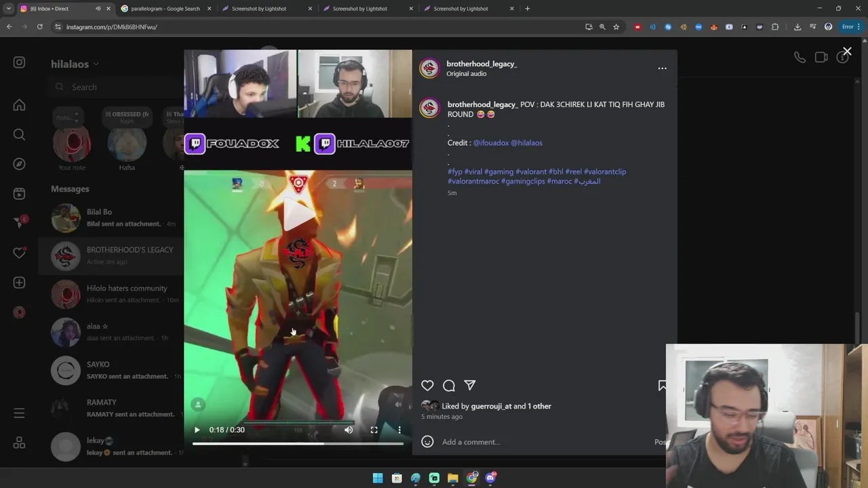This screenshot has width=868, height=488.
Task: Click the @ifouadox credit mention
Action: tap(491, 143)
